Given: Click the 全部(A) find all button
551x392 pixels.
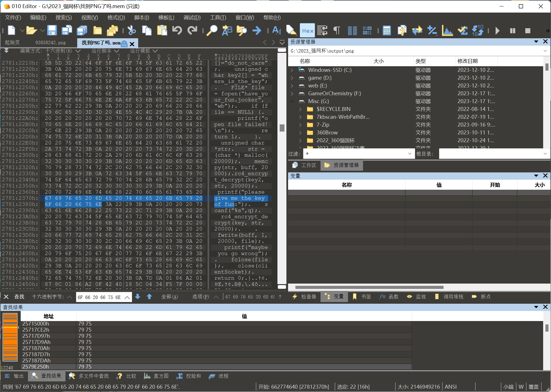Looking at the screenshot, I should (x=169, y=297).
